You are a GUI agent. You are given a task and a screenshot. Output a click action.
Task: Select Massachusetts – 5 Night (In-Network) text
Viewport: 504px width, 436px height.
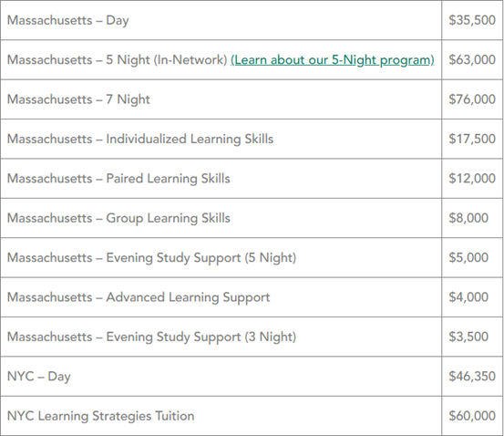coord(118,60)
